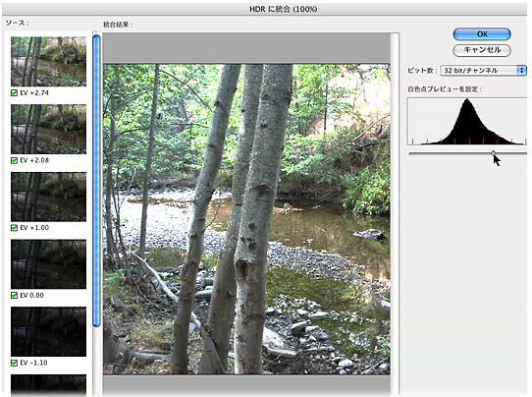Toggle the EV 0.00 source checkbox

[x=15, y=295]
